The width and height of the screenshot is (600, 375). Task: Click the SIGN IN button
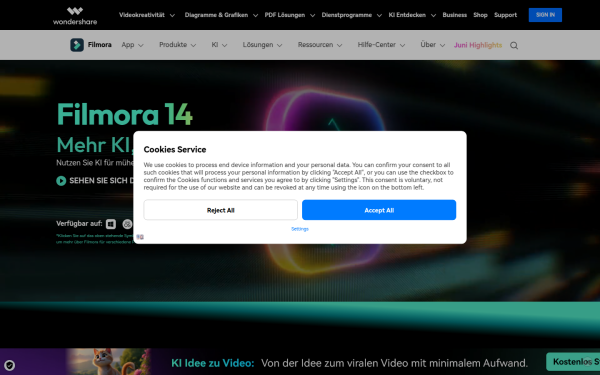(545, 15)
